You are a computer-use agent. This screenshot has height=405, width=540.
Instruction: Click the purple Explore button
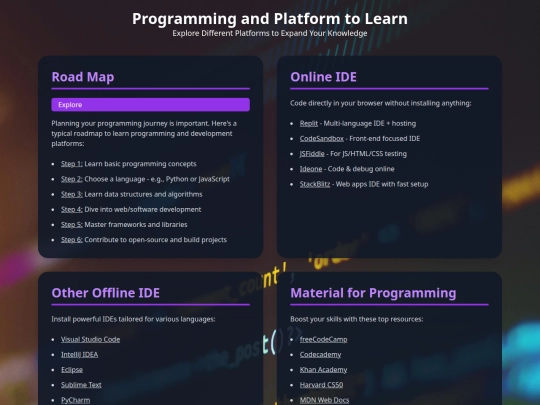click(150, 105)
